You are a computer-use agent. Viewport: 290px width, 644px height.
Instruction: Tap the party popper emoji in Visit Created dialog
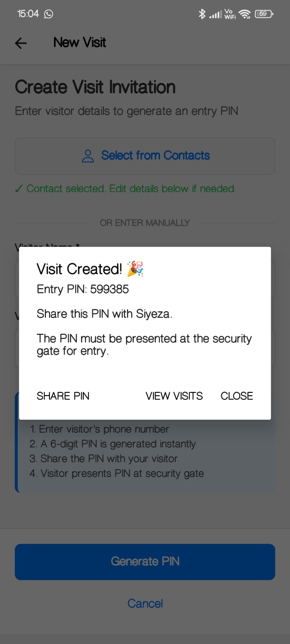pos(136,268)
